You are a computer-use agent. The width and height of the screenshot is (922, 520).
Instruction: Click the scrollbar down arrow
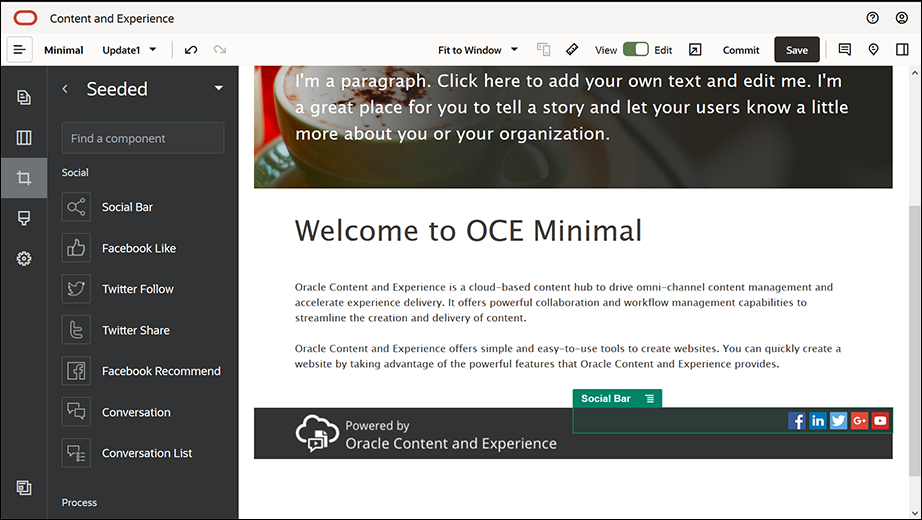tap(914, 513)
